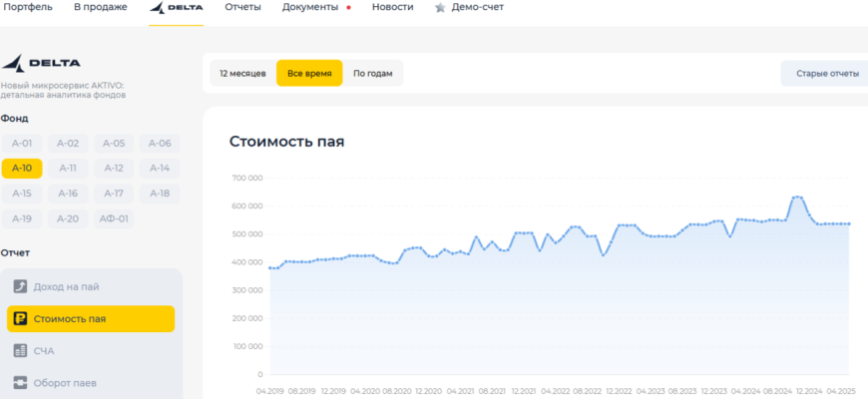Viewport: 868px width, 399px height.
Task: Click the Доход на пай report icon
Action: (20, 287)
